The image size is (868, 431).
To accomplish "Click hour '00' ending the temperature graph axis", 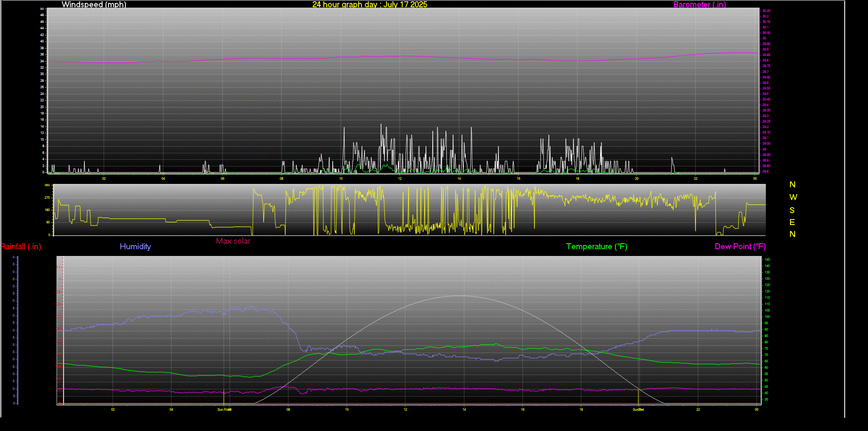I will pyautogui.click(x=757, y=409).
